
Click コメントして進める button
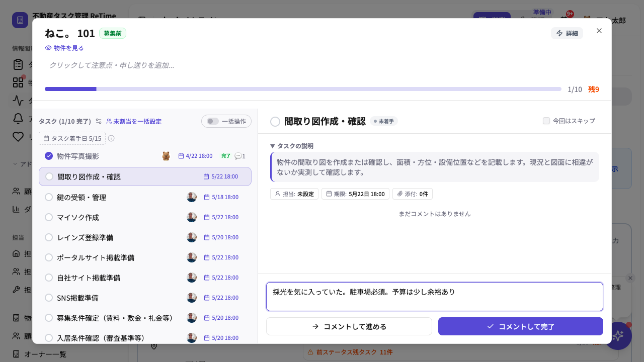point(349,326)
